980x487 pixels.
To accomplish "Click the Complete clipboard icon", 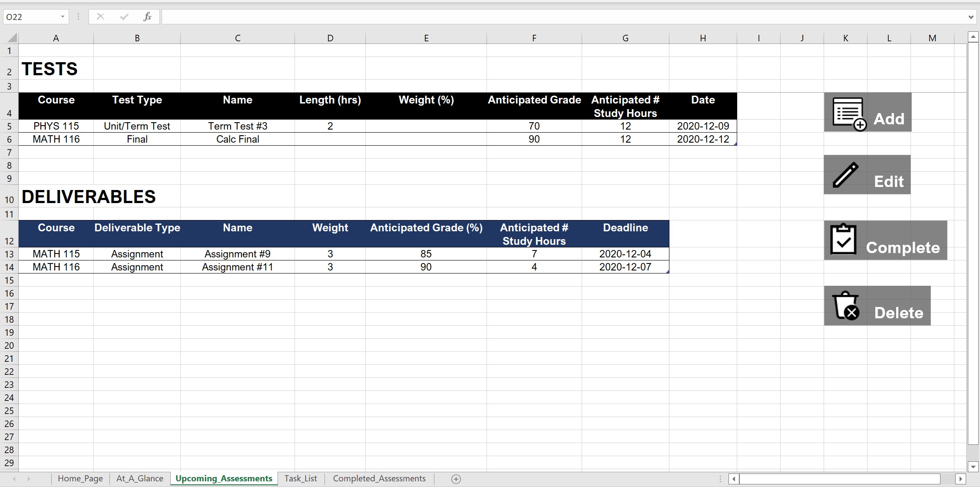I will point(844,240).
